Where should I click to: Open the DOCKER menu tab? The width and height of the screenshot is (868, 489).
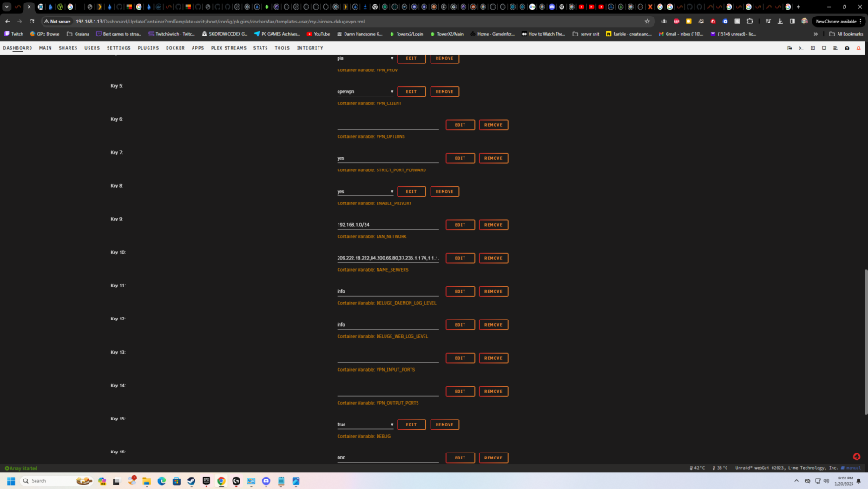tap(175, 48)
